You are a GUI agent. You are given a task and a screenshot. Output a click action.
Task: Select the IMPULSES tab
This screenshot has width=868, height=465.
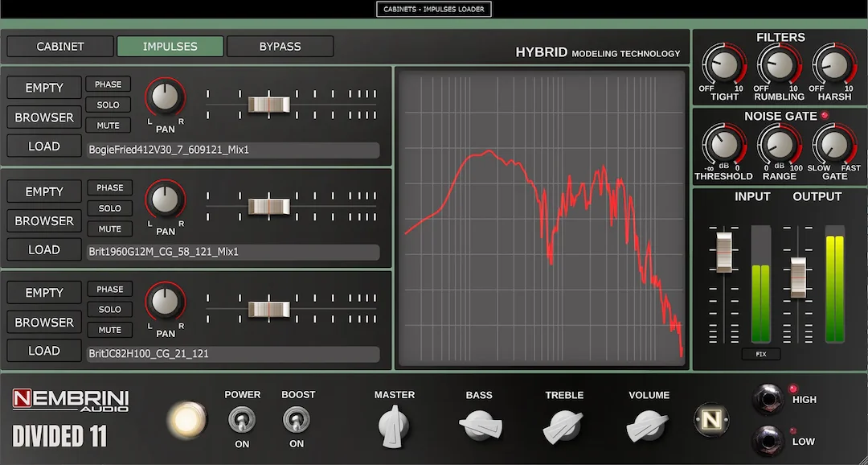click(170, 47)
